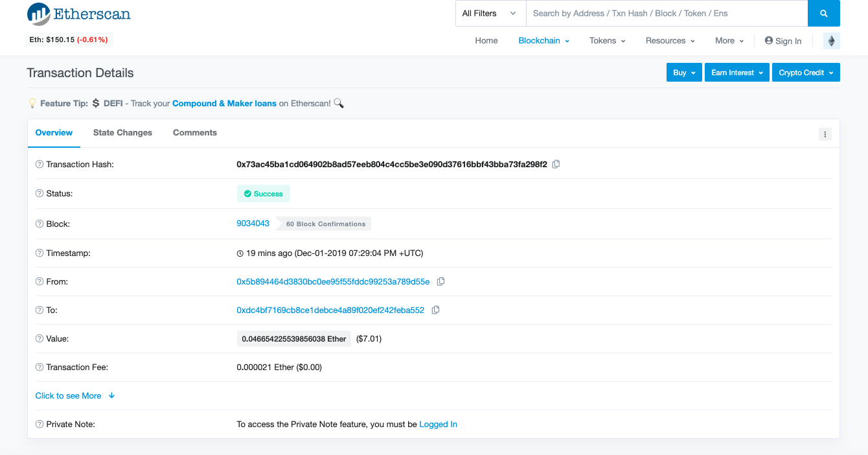Viewport: 868px width, 455px height.
Task: Open block 9034043 link
Action: 253,223
